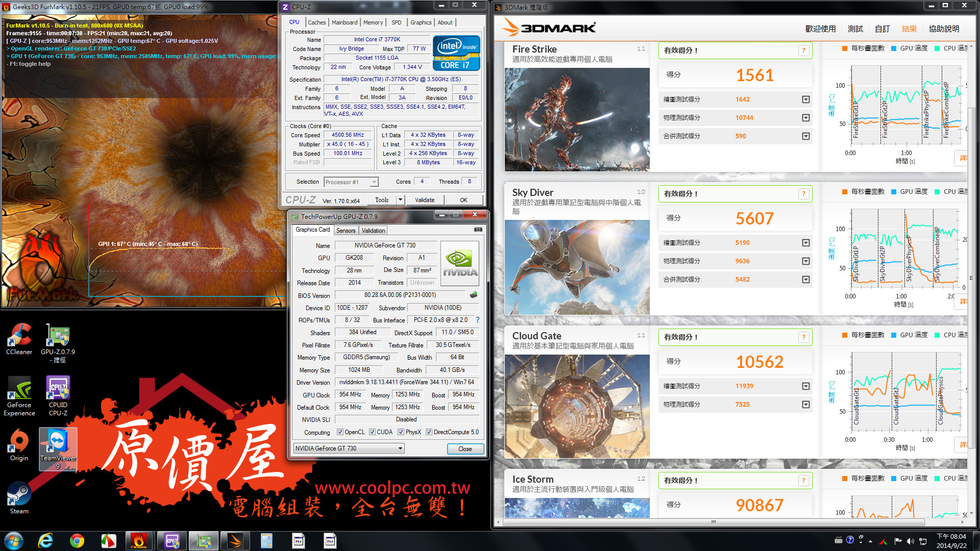Open the CPU-Z Processor #1 selection dropdown
This screenshot has height=551, width=980.
pyautogui.click(x=351, y=182)
